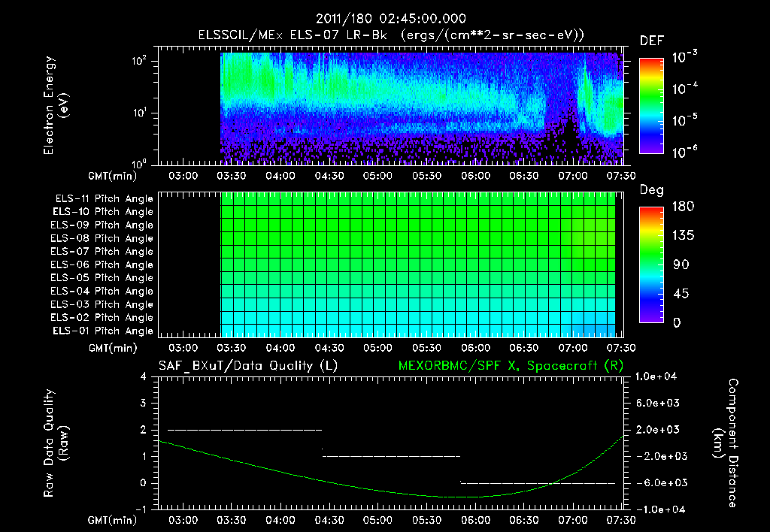Click the SAF_BXuT/Data Quality (L) legend title
Viewport: 770px width, 532px height.
pos(248,366)
